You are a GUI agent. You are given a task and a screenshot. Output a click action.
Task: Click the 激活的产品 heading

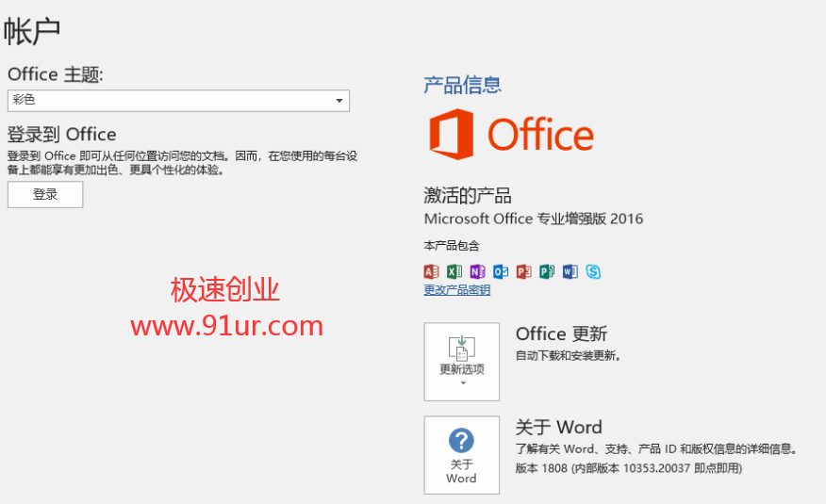click(468, 195)
